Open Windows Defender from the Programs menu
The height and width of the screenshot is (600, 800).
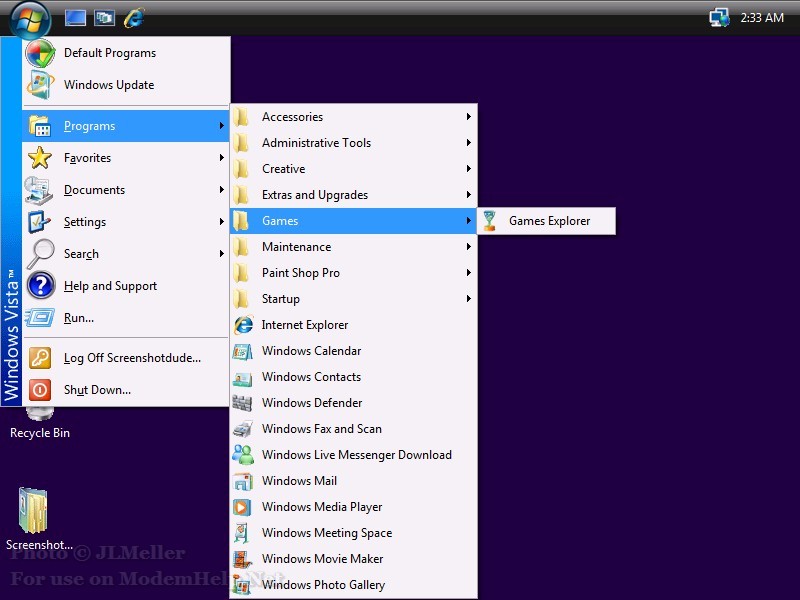(x=312, y=403)
